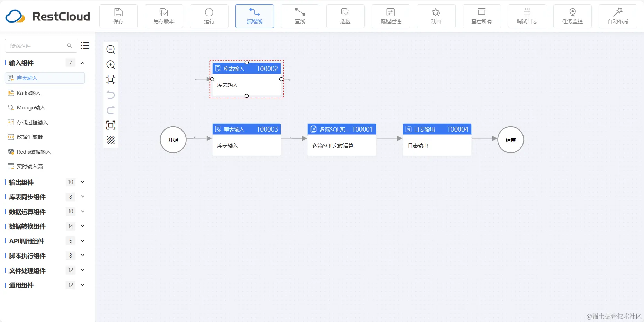Click the 输入组件 count badge 7

71,63
